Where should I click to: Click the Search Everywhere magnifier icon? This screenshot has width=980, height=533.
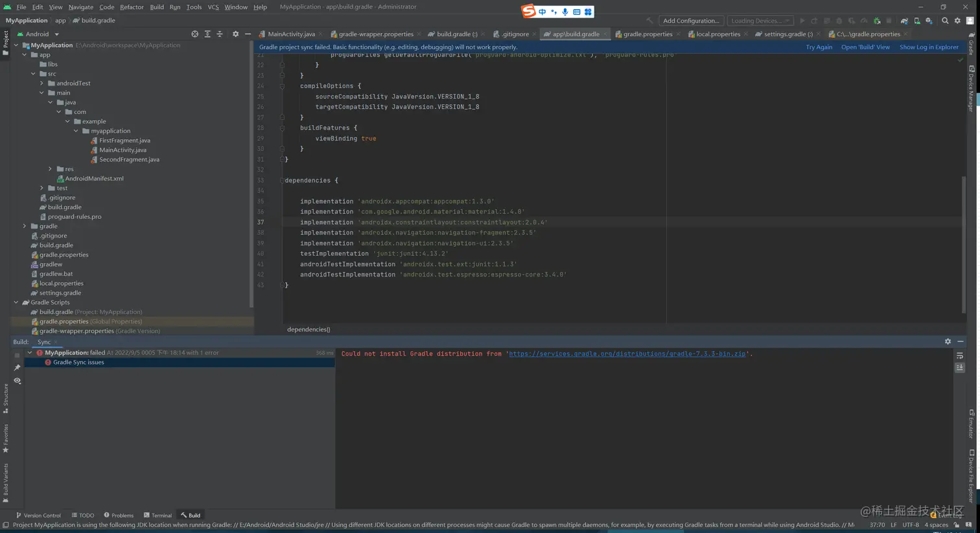point(945,21)
